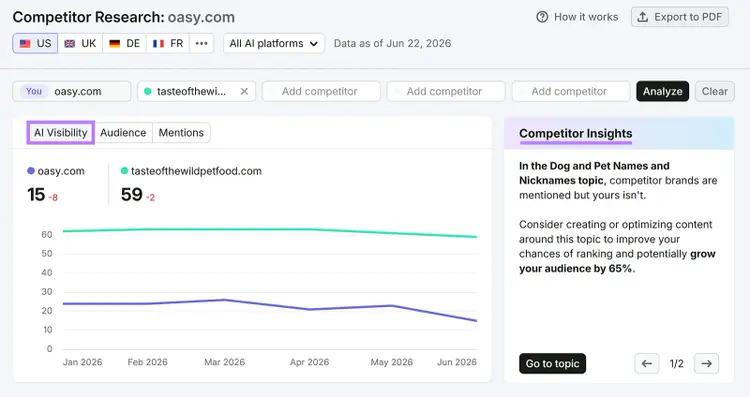The width and height of the screenshot is (750, 397).
Task: Click the UK flag icon
Action: 70,44
